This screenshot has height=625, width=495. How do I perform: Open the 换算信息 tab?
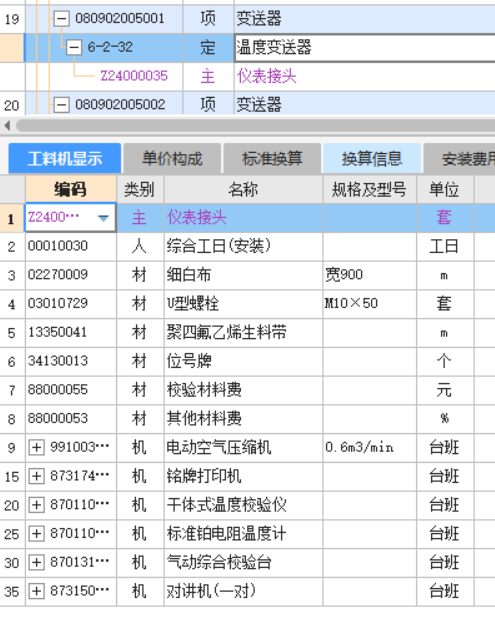coord(372,159)
